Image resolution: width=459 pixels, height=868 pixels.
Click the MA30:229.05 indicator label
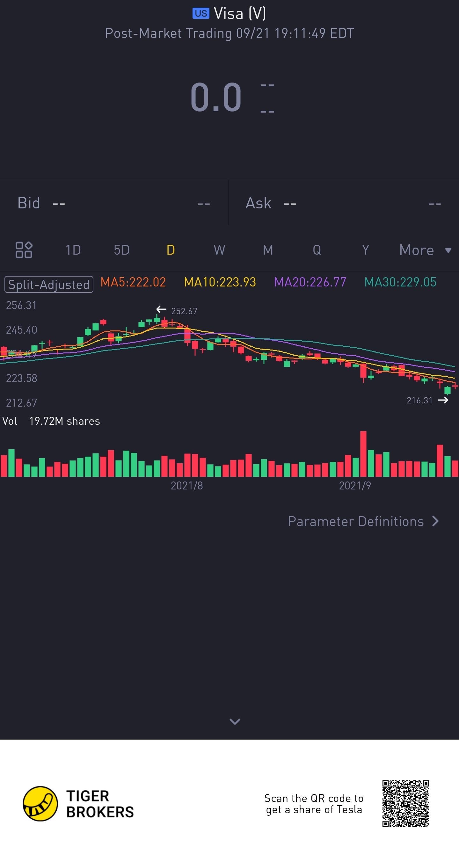point(400,282)
